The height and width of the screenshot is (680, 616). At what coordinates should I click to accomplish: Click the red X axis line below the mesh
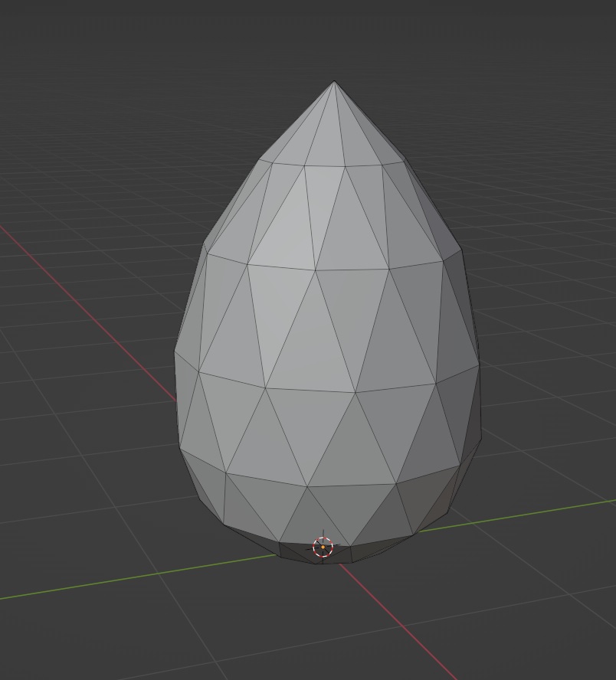click(x=398, y=622)
